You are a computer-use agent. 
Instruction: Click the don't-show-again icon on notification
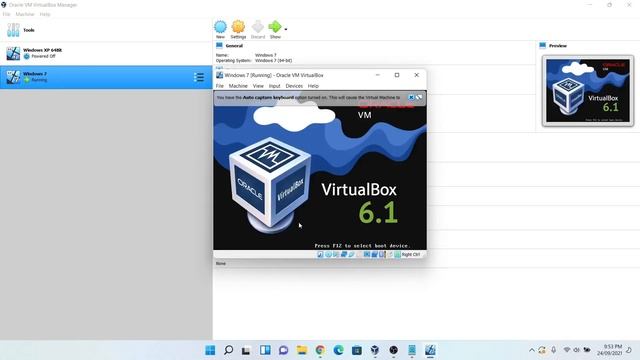[419, 98]
